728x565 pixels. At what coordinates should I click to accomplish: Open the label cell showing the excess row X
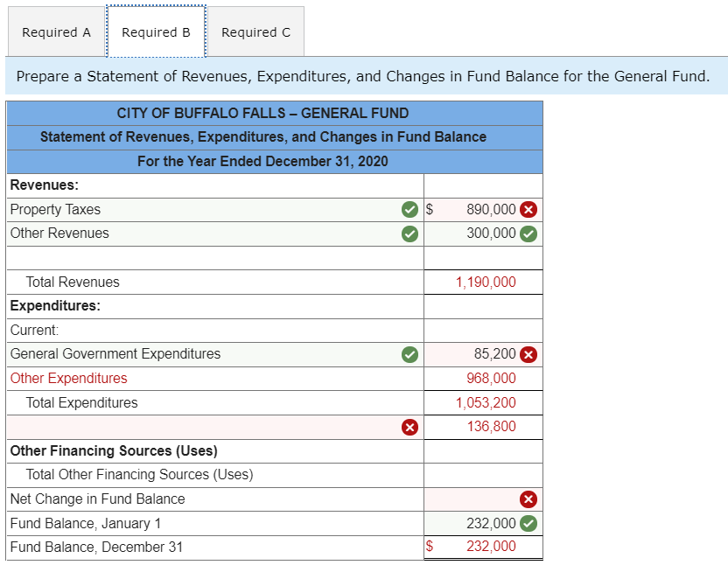210,426
